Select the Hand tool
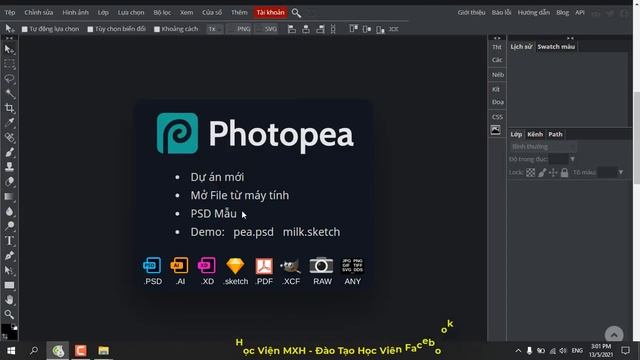 [x=9, y=300]
